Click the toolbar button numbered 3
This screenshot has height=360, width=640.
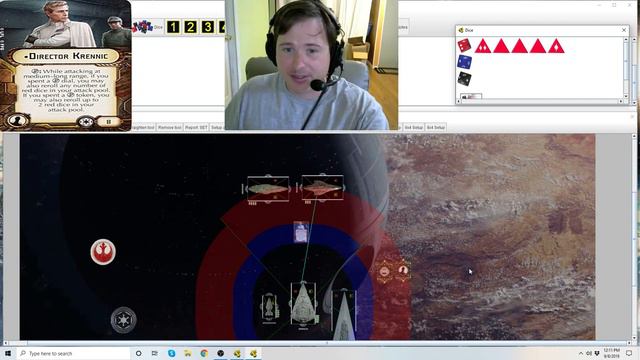click(207, 27)
